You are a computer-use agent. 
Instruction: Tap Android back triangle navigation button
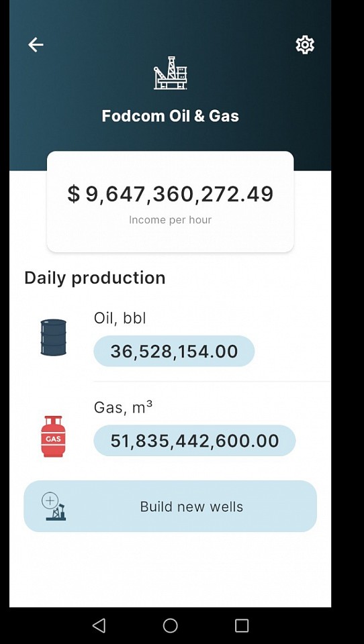click(99, 625)
